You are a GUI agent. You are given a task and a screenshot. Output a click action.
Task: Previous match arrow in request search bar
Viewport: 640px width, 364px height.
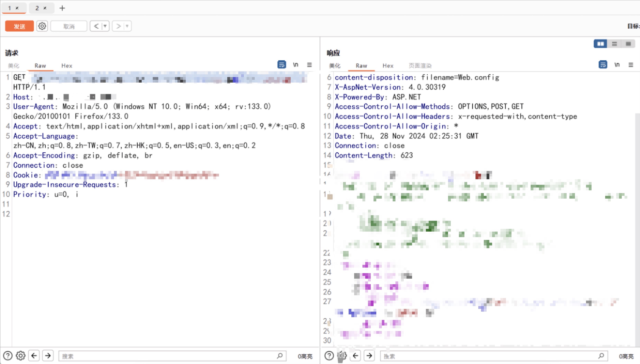click(34, 355)
